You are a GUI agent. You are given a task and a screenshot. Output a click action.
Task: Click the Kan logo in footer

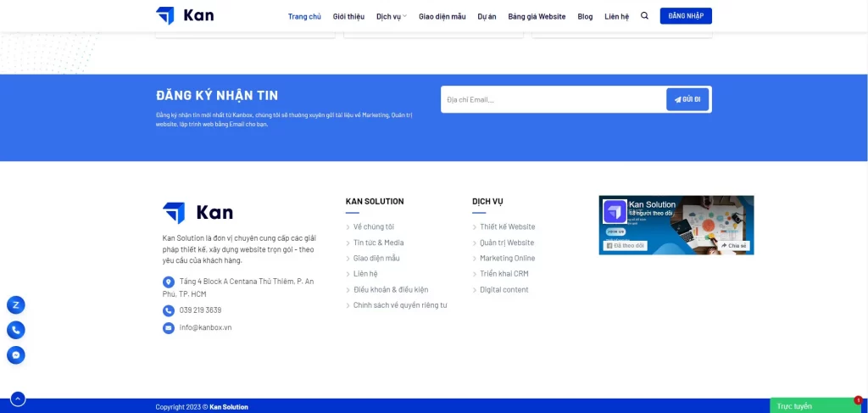(198, 213)
